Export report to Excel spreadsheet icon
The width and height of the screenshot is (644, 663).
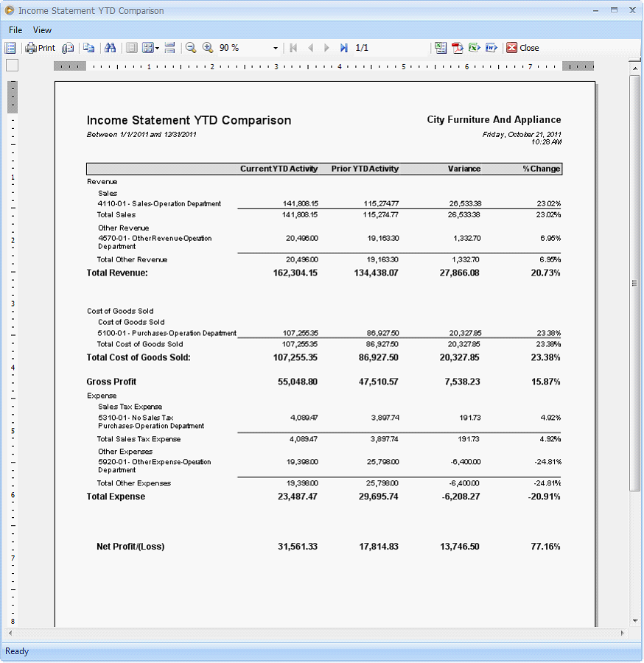click(441, 48)
